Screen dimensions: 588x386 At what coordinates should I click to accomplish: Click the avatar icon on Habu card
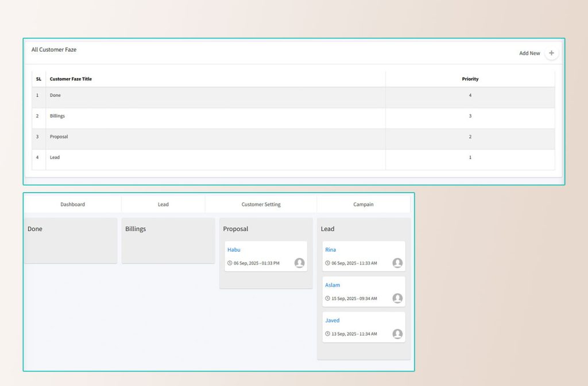click(x=299, y=263)
